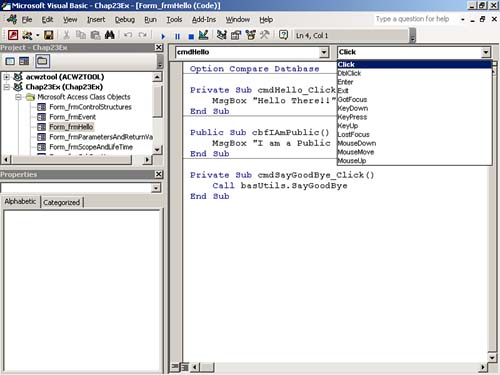Open the Run menu
This screenshot has width=500, height=375.
point(150,20)
